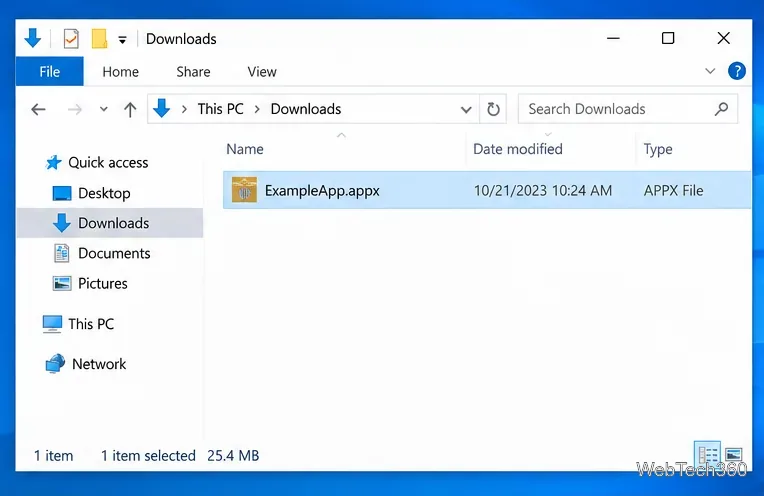The image size is (764, 496).
Task: Open the Home ribbon tab
Action: click(x=120, y=72)
